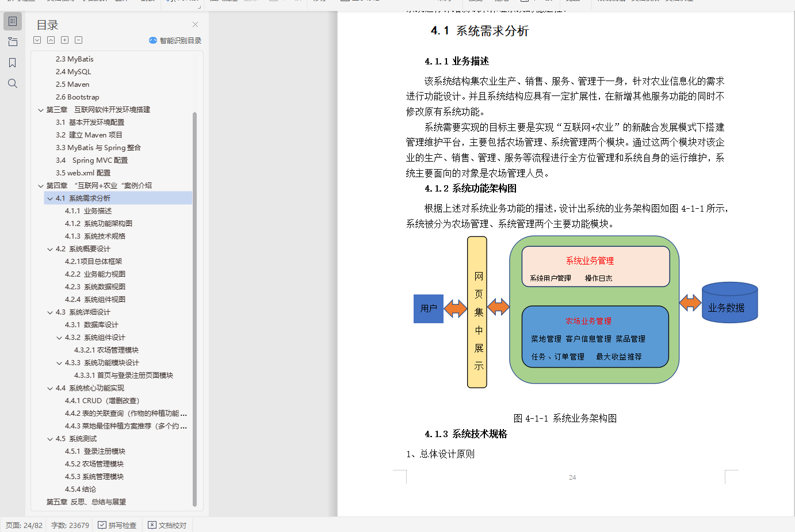
Task: Collapse the 4.2 系统概要设计 chevron
Action: pos(50,249)
